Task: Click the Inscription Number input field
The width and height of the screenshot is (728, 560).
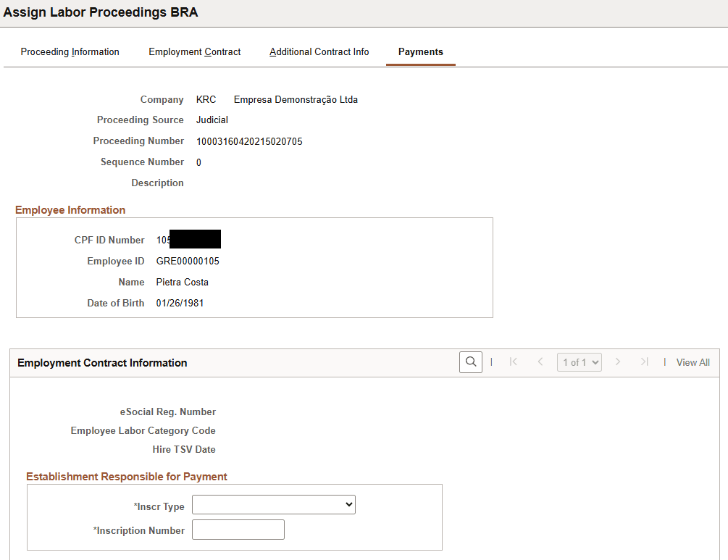Action: coord(238,529)
